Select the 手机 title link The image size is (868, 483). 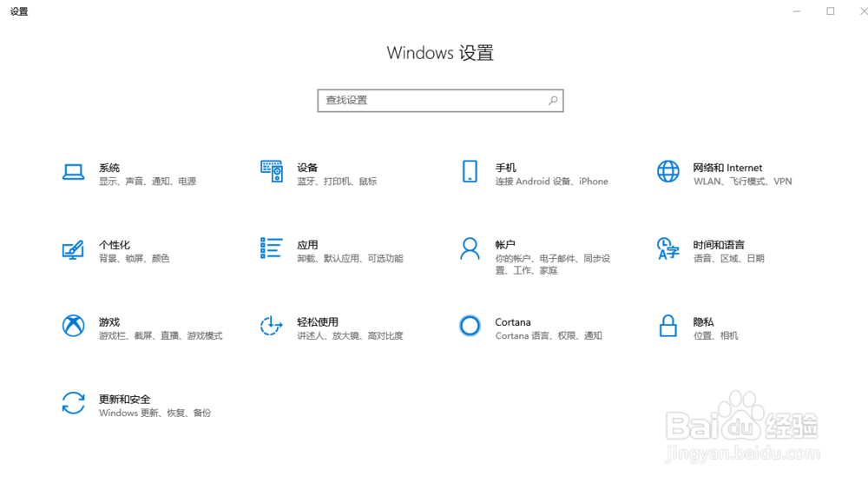(x=505, y=168)
